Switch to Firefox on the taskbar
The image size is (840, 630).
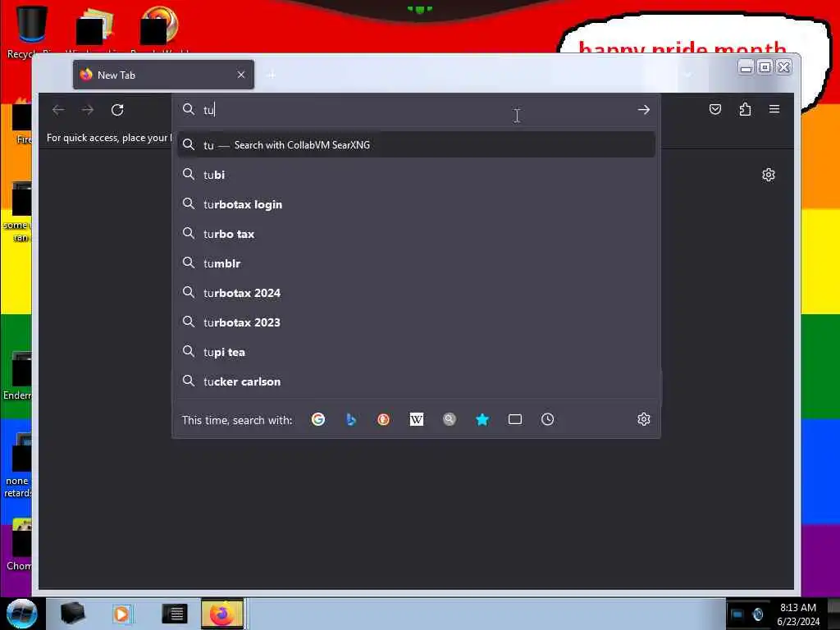(222, 614)
